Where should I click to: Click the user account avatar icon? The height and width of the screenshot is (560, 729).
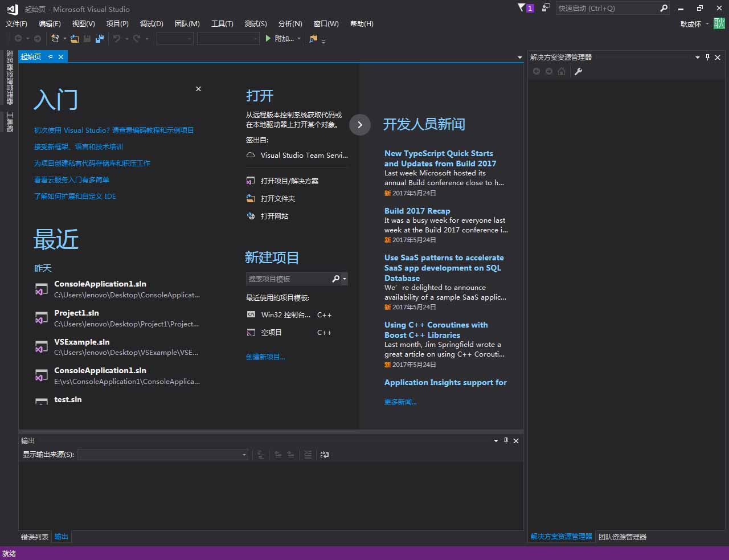[x=719, y=23]
